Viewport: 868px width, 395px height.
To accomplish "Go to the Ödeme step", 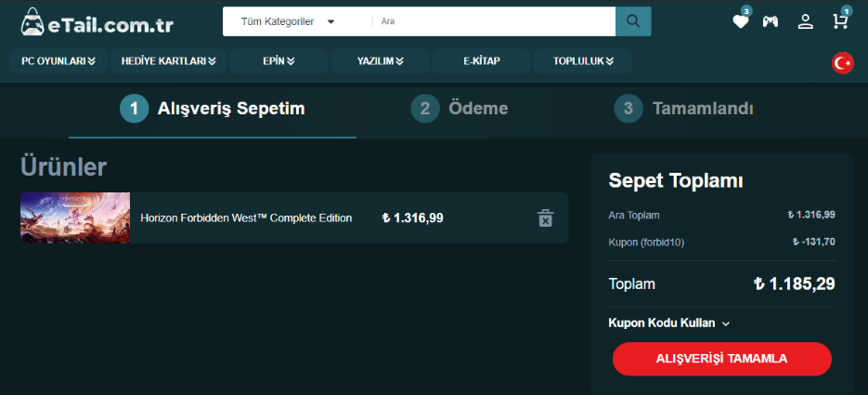I will click(460, 109).
